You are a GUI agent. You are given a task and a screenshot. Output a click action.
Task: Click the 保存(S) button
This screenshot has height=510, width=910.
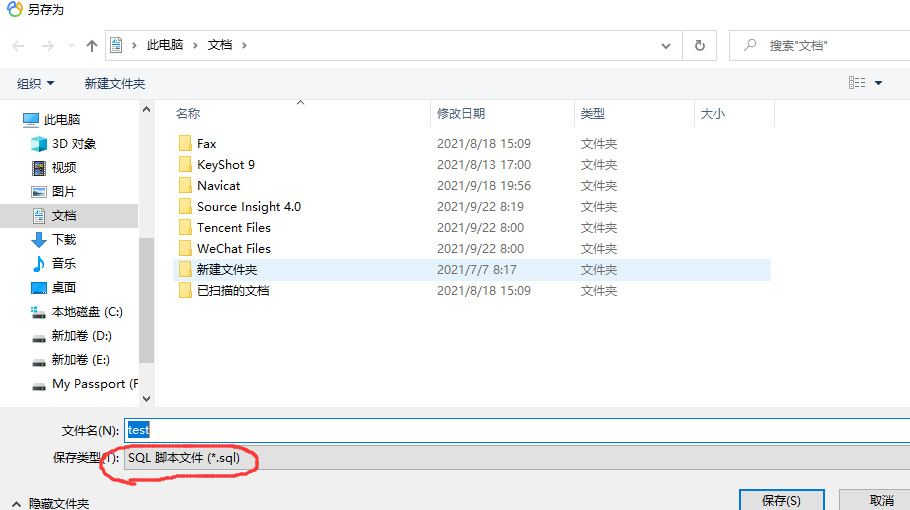tap(782, 500)
